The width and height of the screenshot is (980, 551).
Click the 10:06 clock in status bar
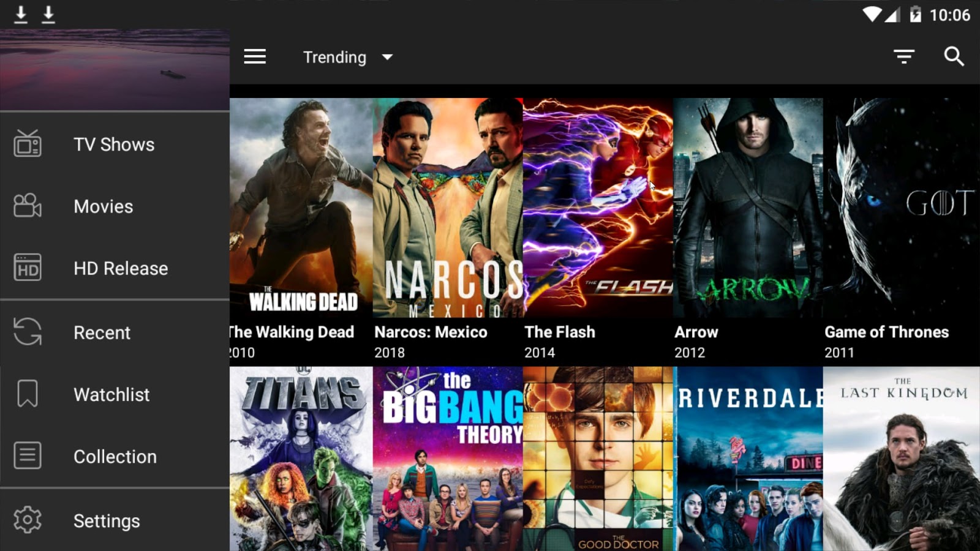coord(950,15)
